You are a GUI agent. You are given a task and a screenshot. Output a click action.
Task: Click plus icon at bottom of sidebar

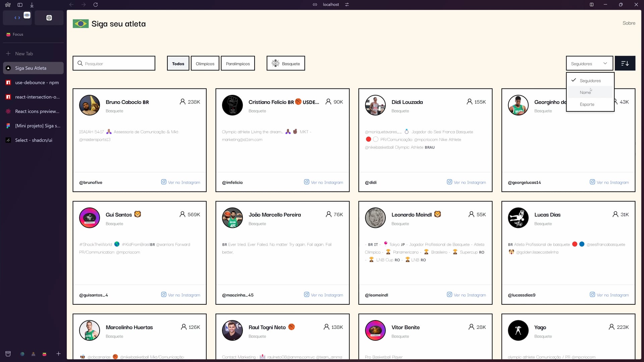click(x=58, y=354)
